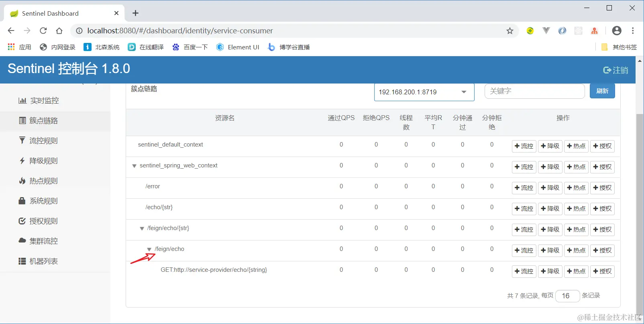Click the 注销 logout link
Image resolution: width=644 pixels, height=324 pixels.
tap(615, 70)
